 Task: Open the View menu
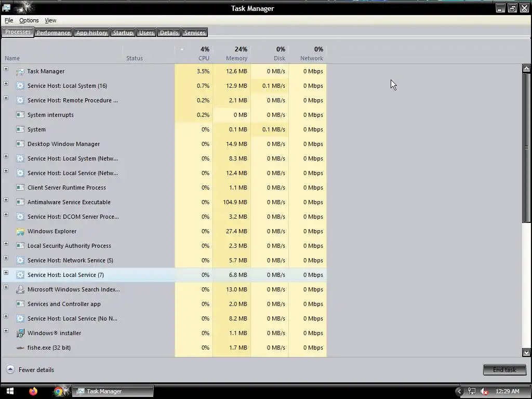click(50, 20)
